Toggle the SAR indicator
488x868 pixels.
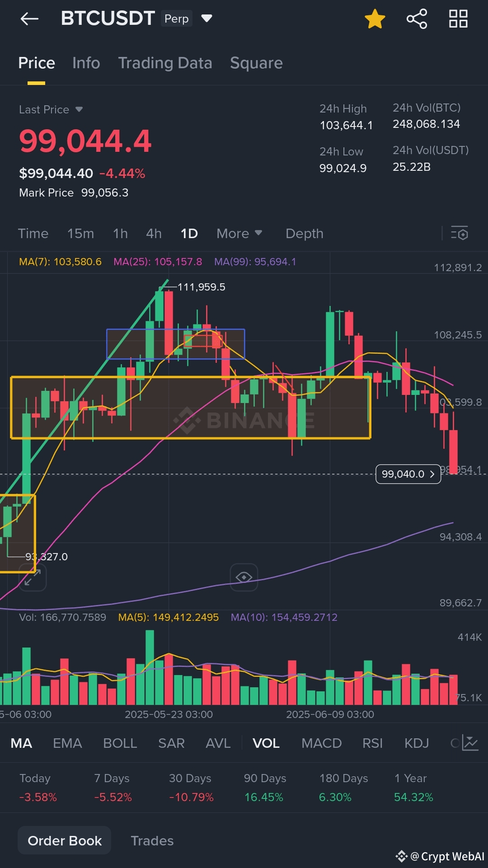(x=171, y=743)
